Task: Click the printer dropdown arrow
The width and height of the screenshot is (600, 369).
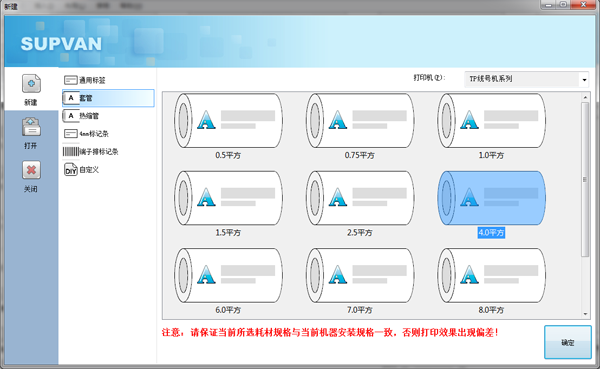Action: [584, 80]
